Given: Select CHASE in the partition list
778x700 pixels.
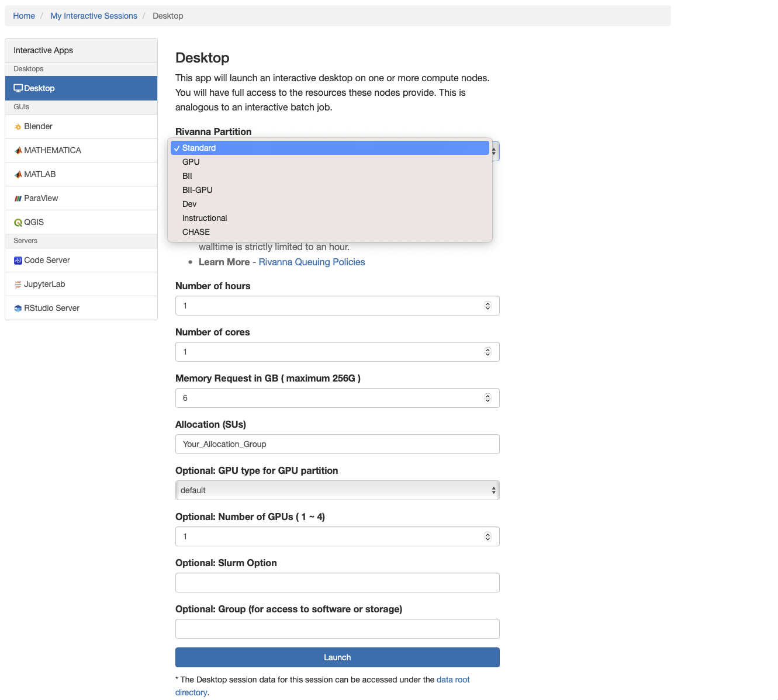Looking at the screenshot, I should (196, 232).
